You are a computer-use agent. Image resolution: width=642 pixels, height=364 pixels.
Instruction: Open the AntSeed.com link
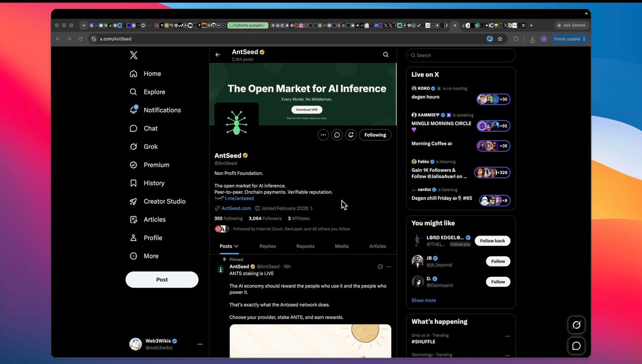pos(236,208)
